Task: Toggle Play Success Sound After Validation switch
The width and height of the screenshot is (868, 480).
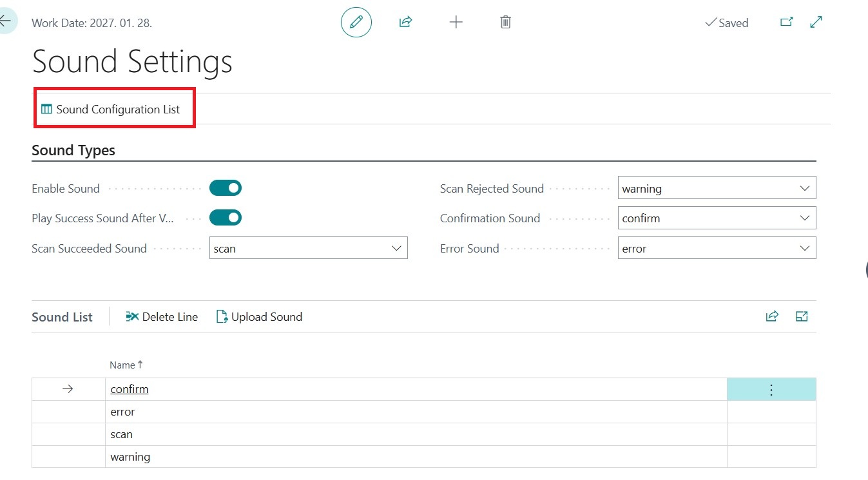Action: coord(225,218)
